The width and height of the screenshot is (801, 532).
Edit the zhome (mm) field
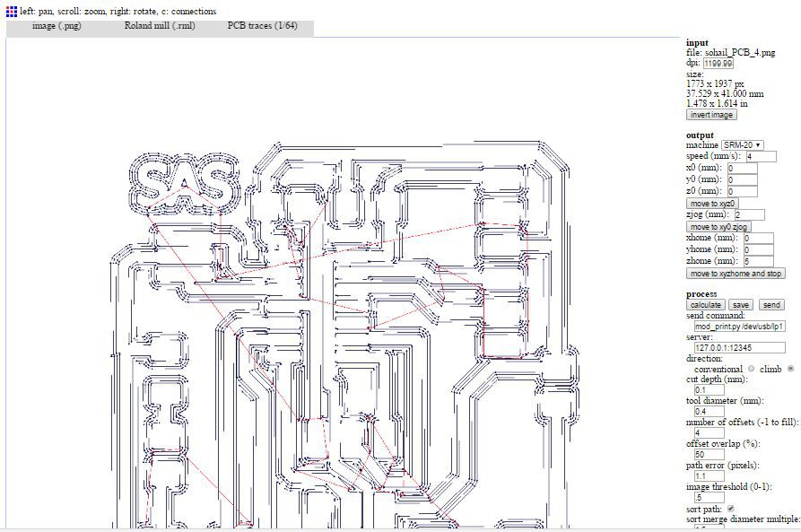758,261
